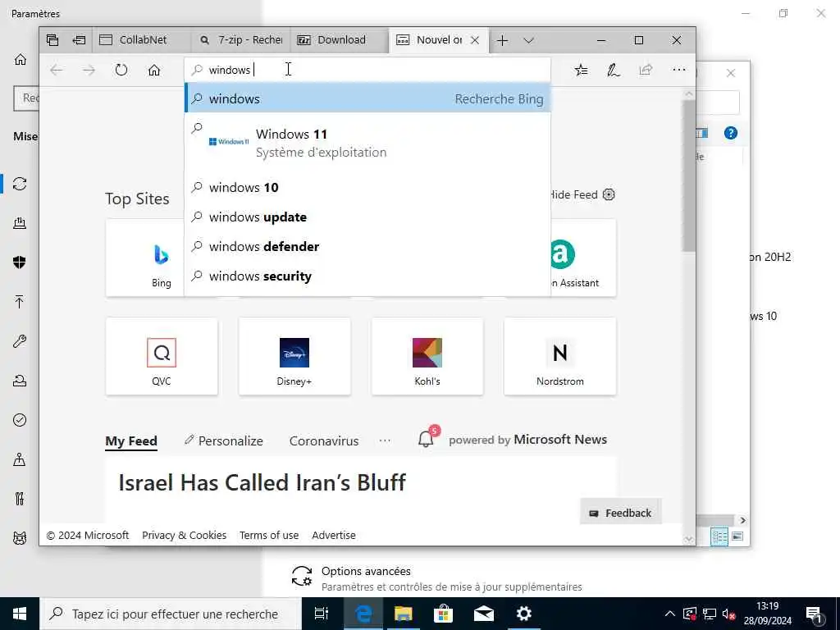The image size is (840, 630).
Task: Switch to the CollabNet tab
Action: (141, 39)
